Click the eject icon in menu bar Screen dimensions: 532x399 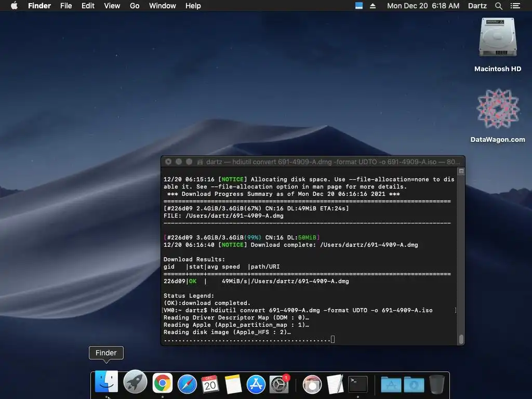[373, 6]
